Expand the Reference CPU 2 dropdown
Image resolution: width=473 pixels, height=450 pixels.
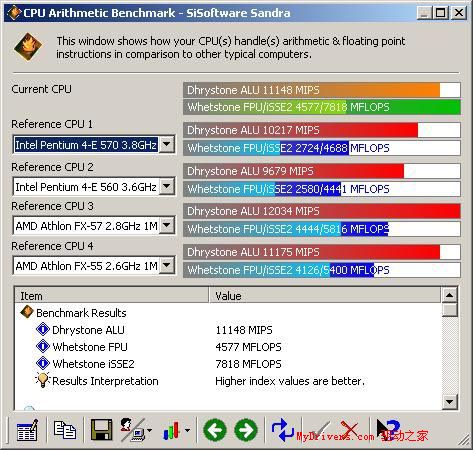click(167, 187)
